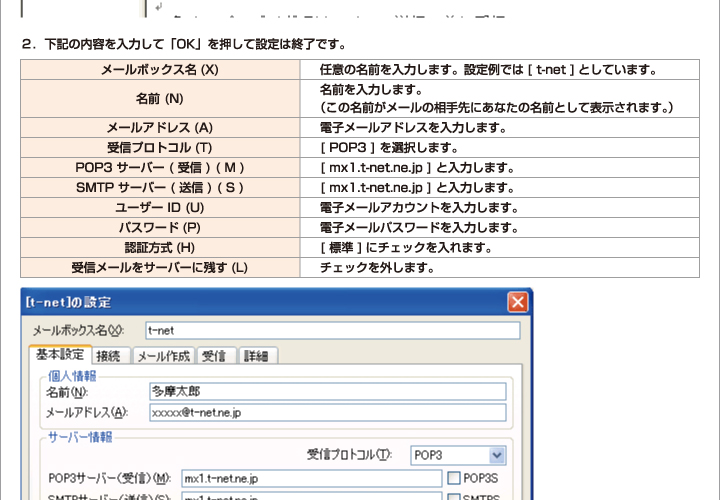The image size is (720, 500).
Task: Click '電子メールパスワードを入力します。' text
Action: point(419,227)
